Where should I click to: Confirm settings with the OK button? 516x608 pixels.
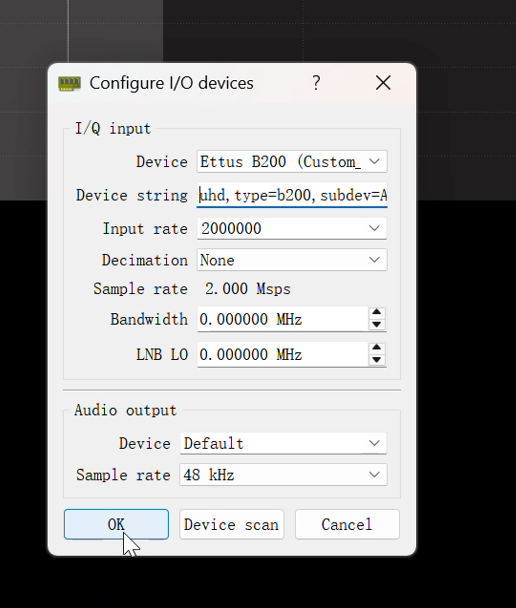(116, 524)
